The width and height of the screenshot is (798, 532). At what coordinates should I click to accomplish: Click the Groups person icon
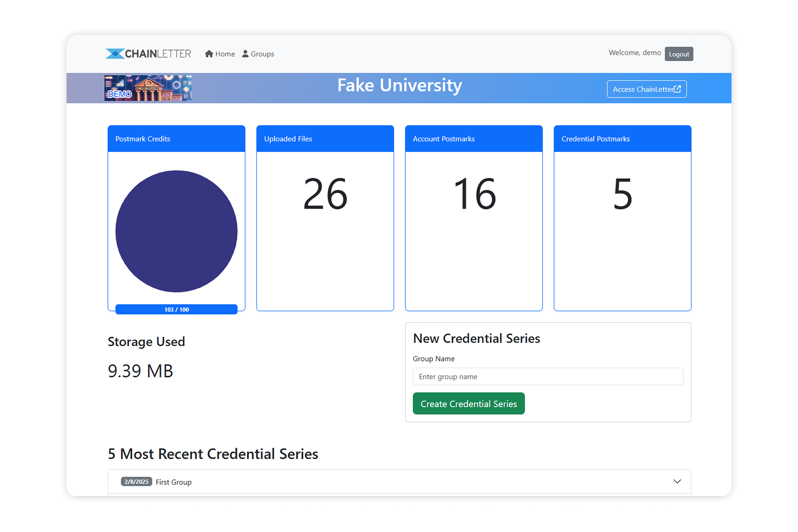[245, 54]
